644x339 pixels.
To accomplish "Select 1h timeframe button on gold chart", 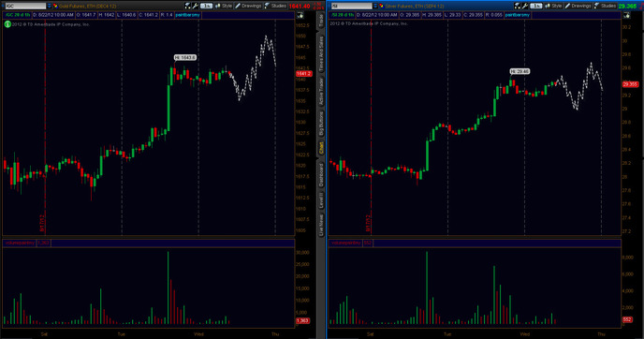I will point(206,6).
